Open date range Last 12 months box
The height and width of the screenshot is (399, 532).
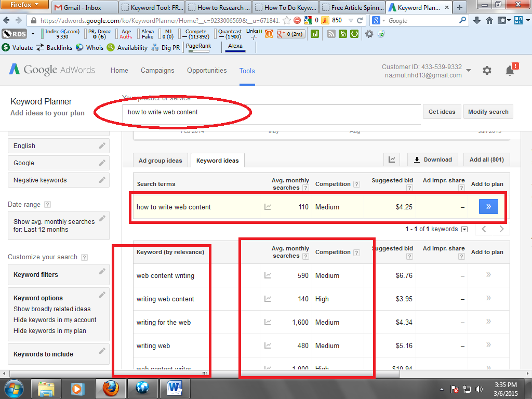(x=58, y=225)
